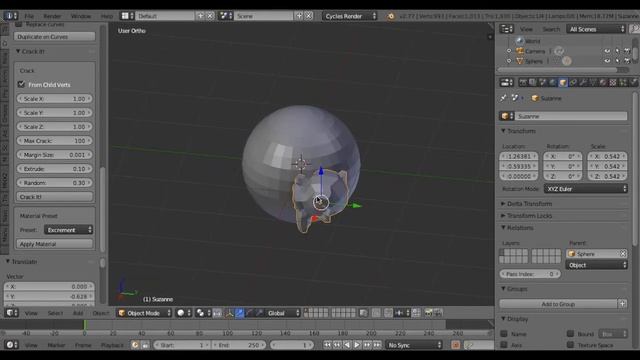
Task: Click the Blender logo icon in header
Action: coord(391,16)
